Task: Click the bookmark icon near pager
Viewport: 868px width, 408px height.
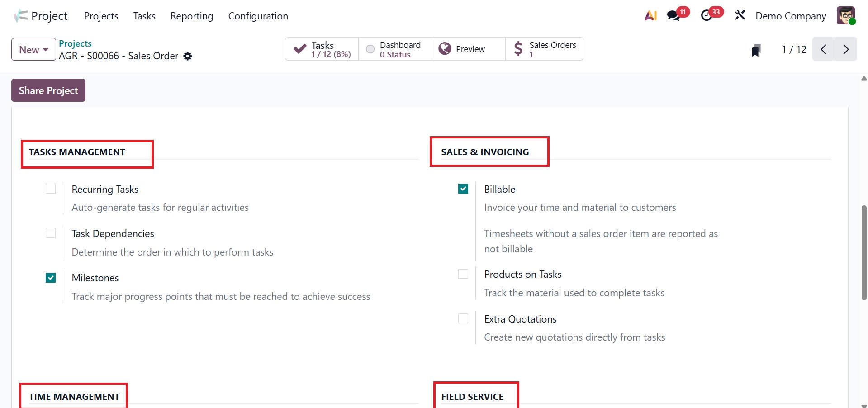Action: click(x=756, y=50)
